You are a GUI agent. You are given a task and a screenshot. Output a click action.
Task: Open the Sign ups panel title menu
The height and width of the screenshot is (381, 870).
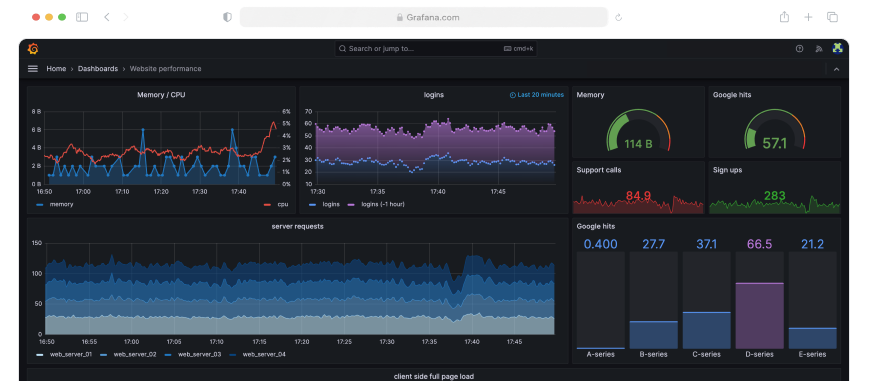point(727,170)
